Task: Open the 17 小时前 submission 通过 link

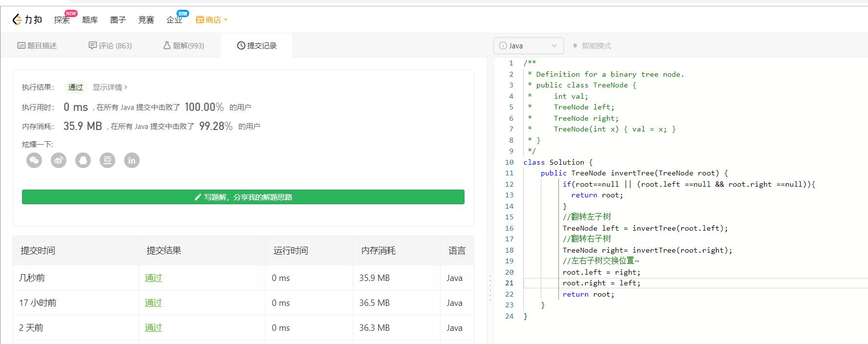Action: click(x=153, y=303)
